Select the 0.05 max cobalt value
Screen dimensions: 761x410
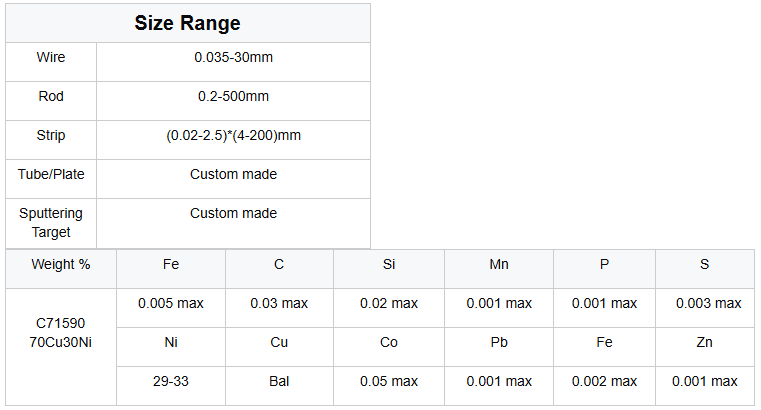(389, 382)
